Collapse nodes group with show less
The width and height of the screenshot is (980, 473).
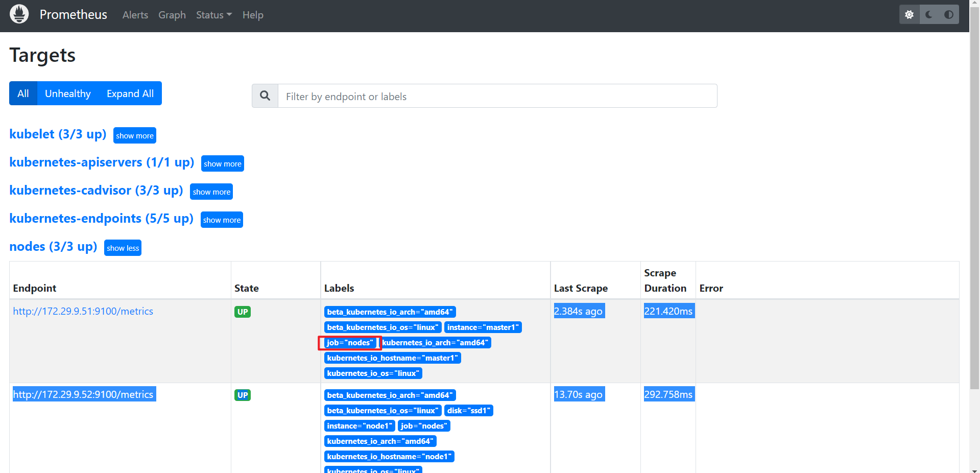pos(123,248)
